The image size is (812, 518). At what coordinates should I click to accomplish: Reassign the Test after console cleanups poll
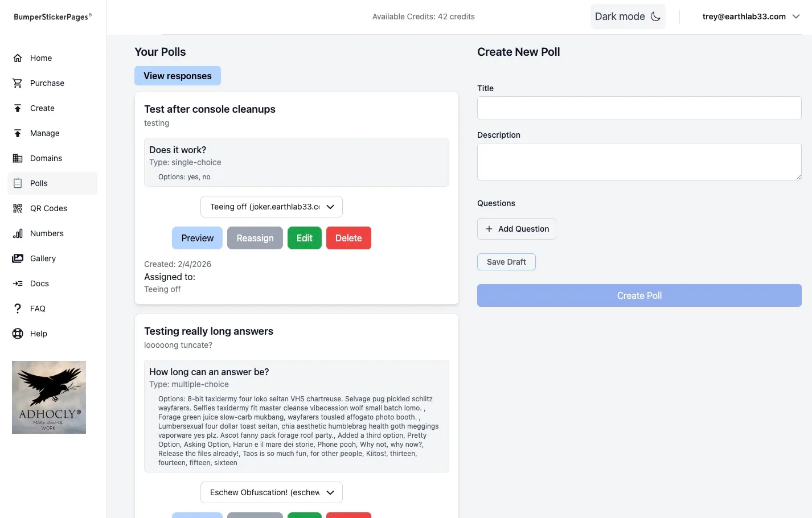[255, 238]
